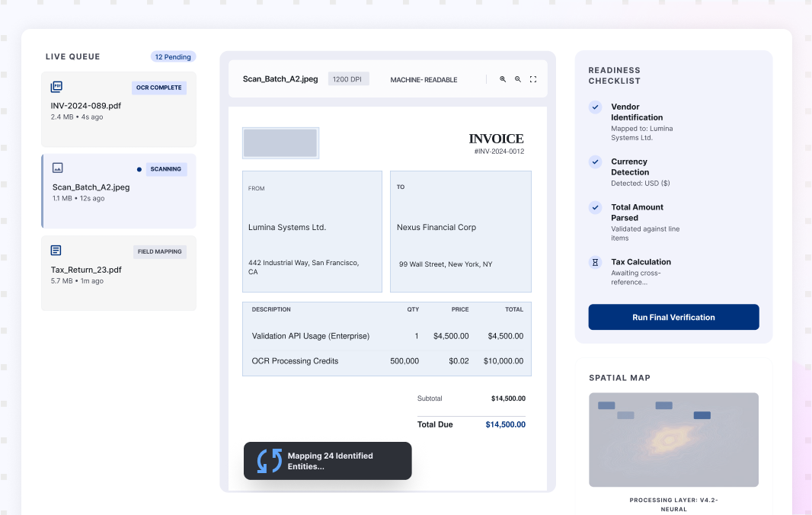Click Mapped to: Lumina Systems Ltd. text
The height and width of the screenshot is (515, 812).
(x=641, y=133)
